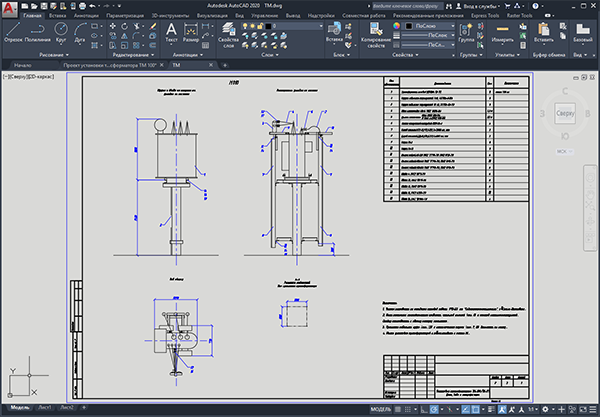Select the Полилиния (Polyline) tool
Viewport: 600px width, 417px height.
[x=38, y=33]
